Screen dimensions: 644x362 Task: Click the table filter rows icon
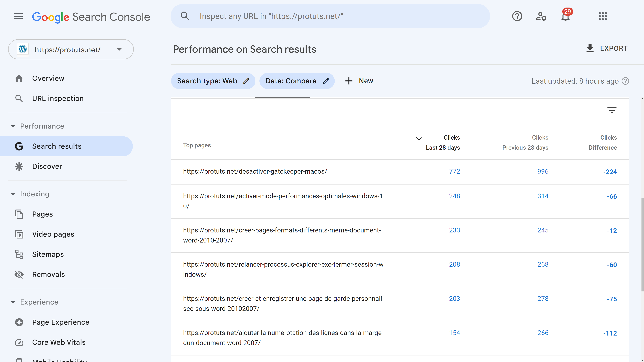612,110
